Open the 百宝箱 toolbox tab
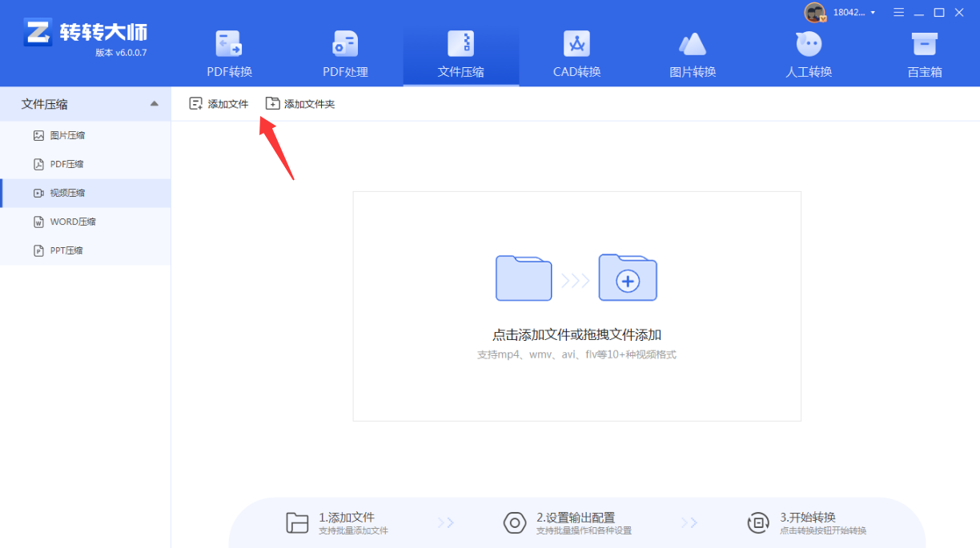Viewport: 980px width, 548px height. point(925,54)
